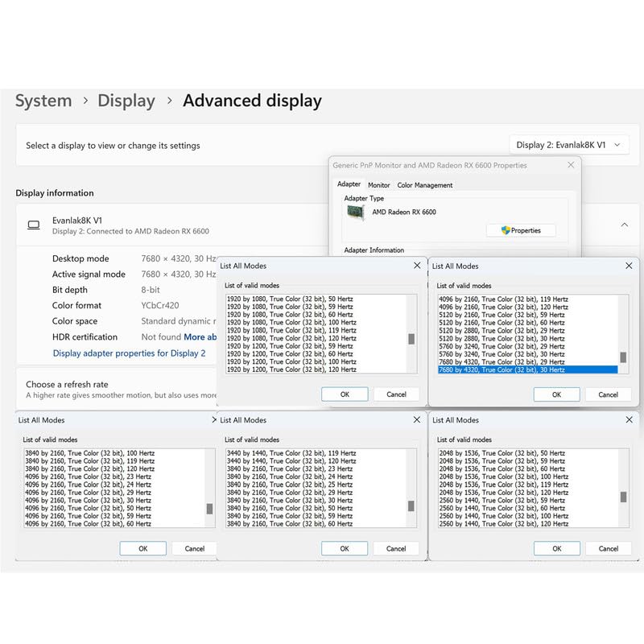Navigate to Display in the breadcrumb
Viewport: 644px width, 644px height.
(126, 101)
